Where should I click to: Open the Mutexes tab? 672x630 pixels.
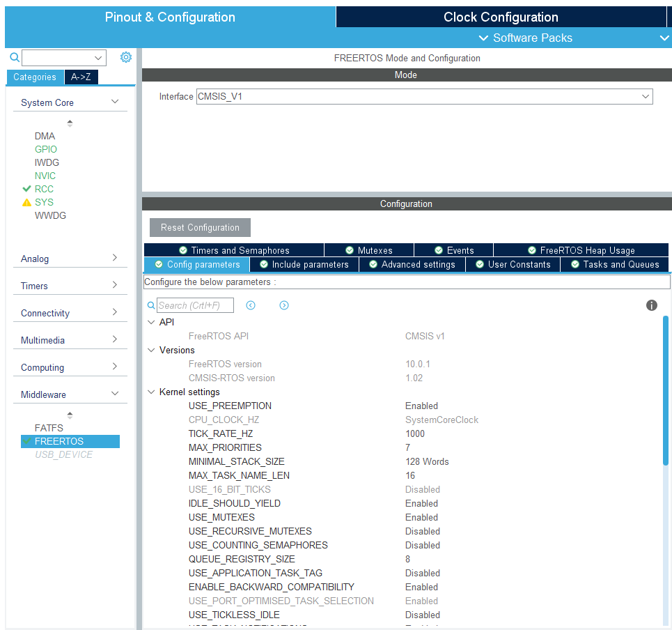point(369,250)
